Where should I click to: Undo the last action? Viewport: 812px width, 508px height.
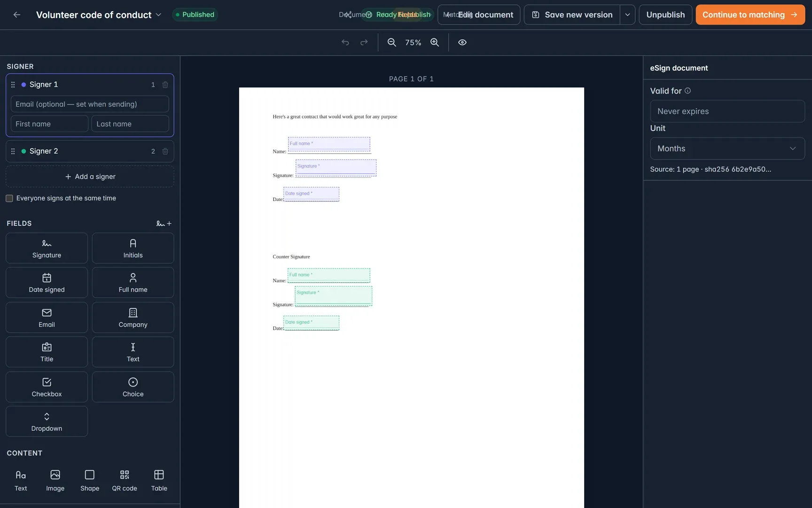pyautogui.click(x=345, y=42)
